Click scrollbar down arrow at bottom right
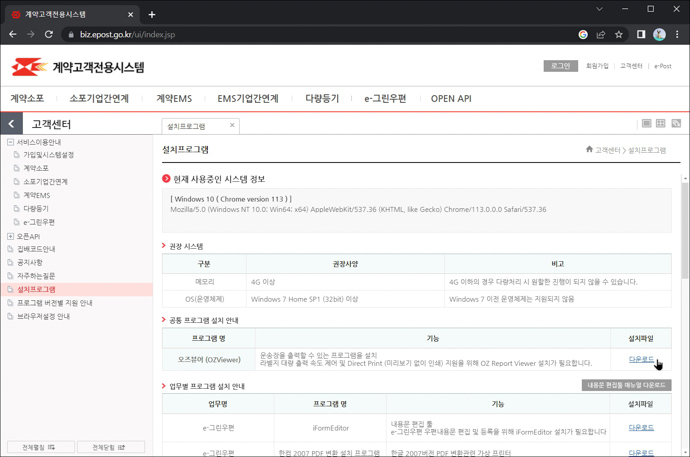 coord(684,452)
